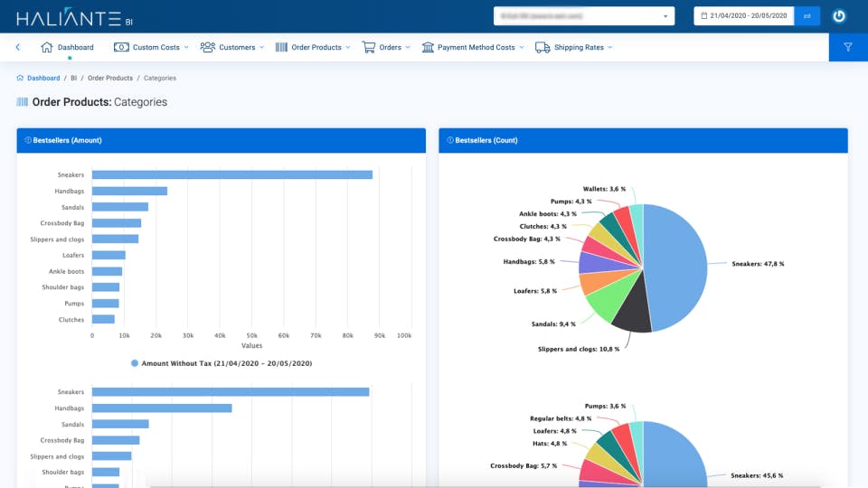Screen dimensions: 868x488
Task: Open the store selector dropdown
Action: point(584,16)
